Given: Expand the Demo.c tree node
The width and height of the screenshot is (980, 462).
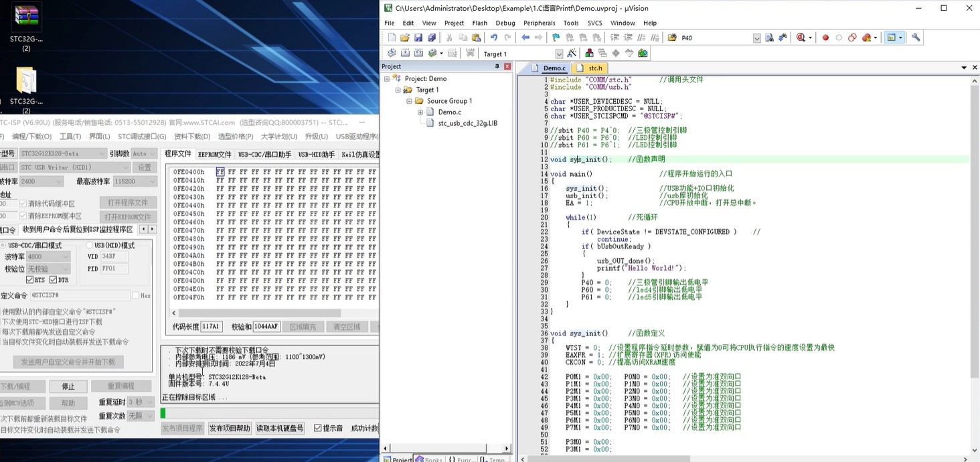Looking at the screenshot, I should 420,112.
